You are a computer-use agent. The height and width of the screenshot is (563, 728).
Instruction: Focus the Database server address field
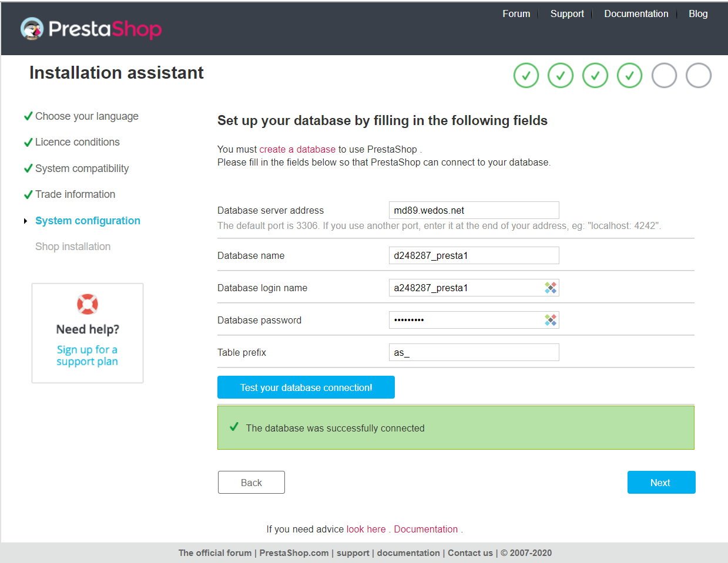pyautogui.click(x=473, y=210)
